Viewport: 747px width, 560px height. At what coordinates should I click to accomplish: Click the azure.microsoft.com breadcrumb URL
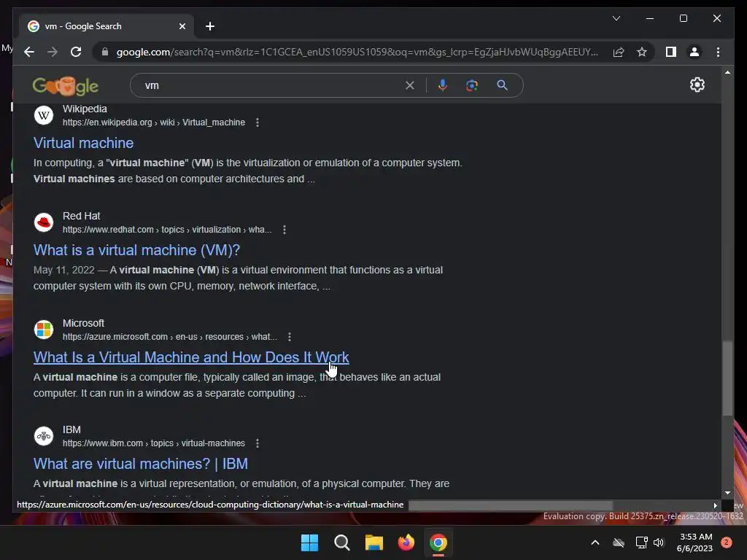coord(169,337)
